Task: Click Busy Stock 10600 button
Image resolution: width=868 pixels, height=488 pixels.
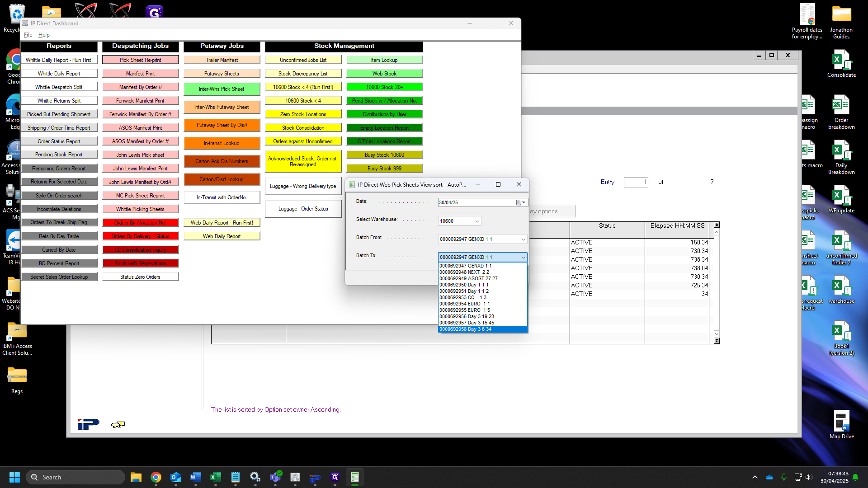Action: (x=384, y=155)
